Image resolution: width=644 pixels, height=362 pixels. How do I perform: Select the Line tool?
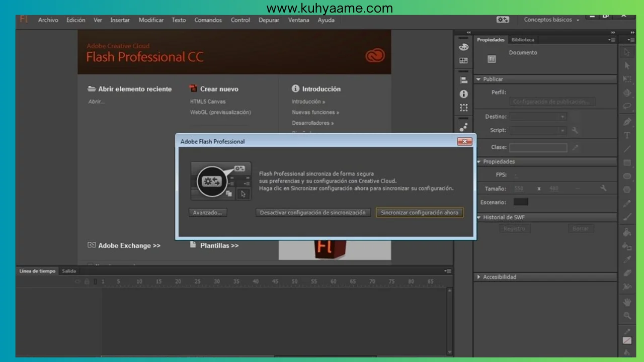click(627, 149)
